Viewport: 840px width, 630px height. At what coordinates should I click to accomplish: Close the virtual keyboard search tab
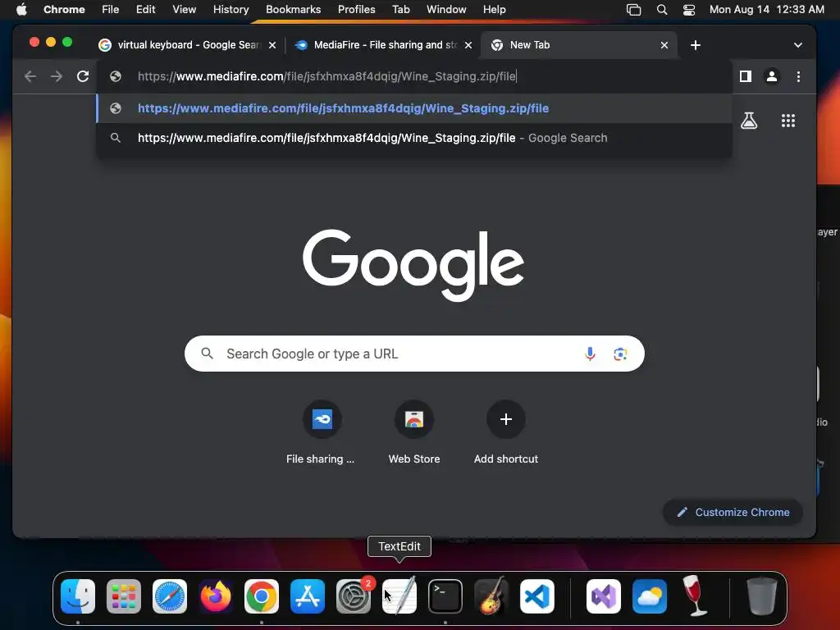pyautogui.click(x=272, y=46)
